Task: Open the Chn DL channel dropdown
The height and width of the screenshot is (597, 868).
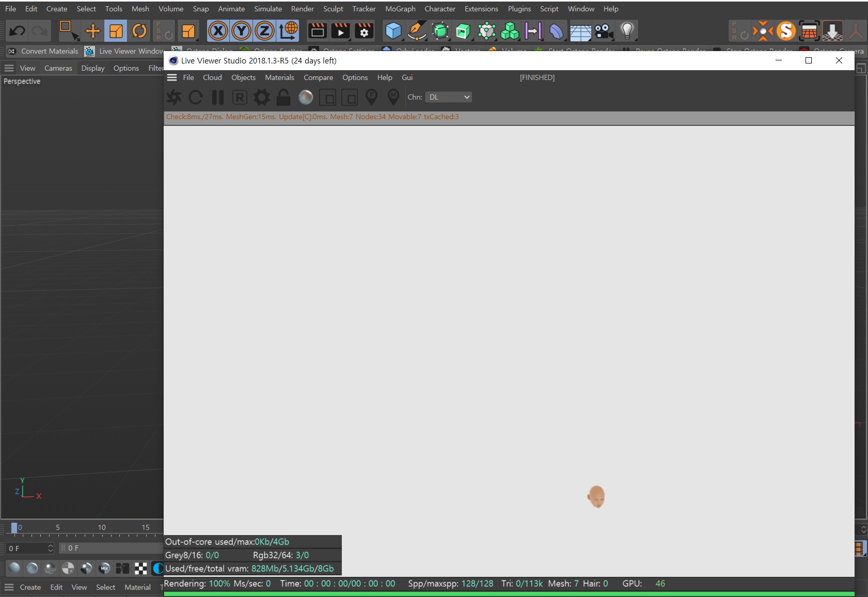Action: [x=449, y=97]
